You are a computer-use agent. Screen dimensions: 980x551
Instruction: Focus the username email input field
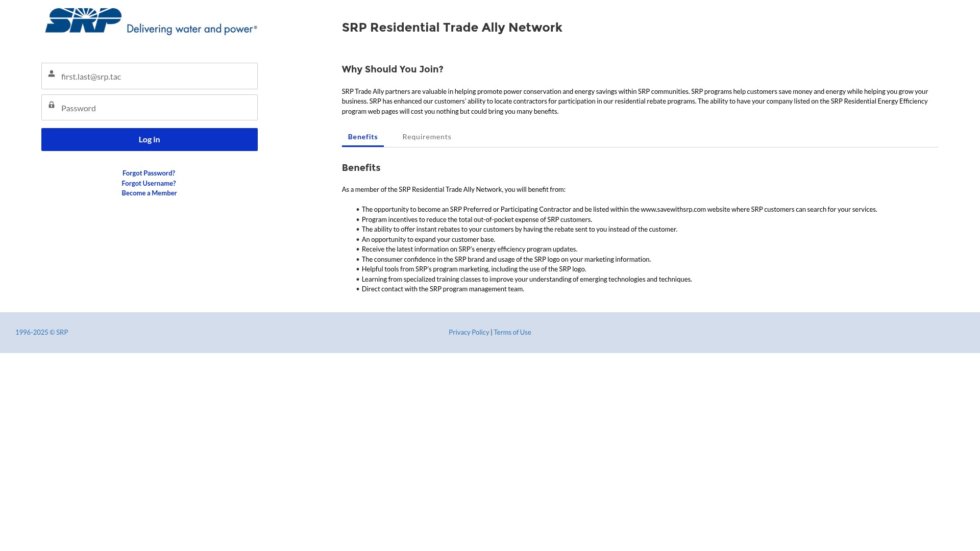(150, 76)
